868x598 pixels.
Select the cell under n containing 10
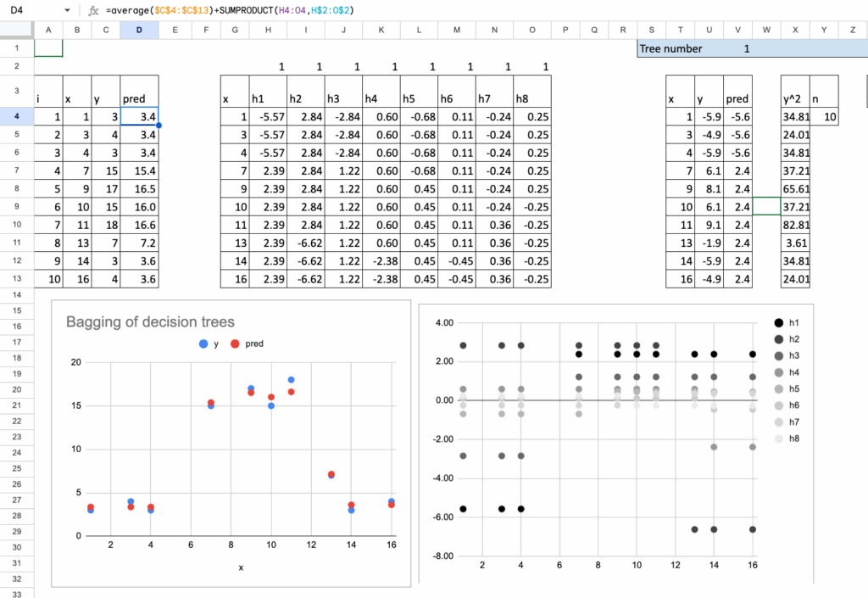pyautogui.click(x=824, y=117)
